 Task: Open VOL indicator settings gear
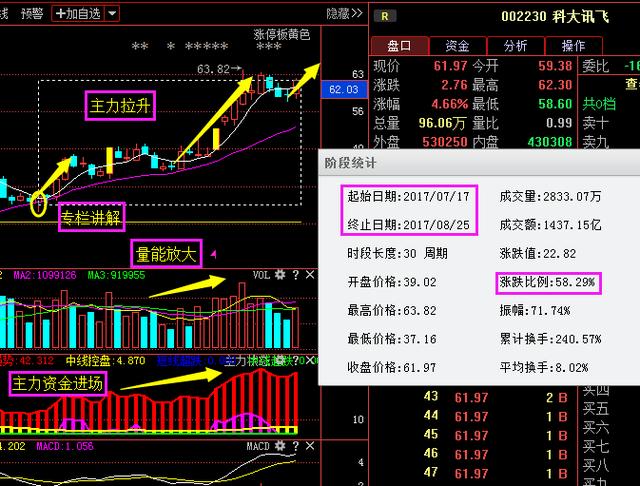click(282, 274)
